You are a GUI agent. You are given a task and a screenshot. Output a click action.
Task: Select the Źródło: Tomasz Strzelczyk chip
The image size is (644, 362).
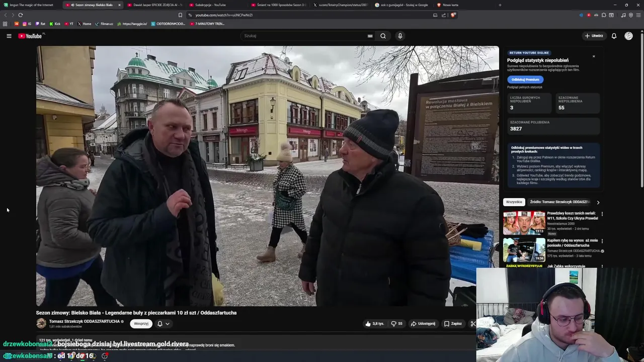click(x=559, y=202)
